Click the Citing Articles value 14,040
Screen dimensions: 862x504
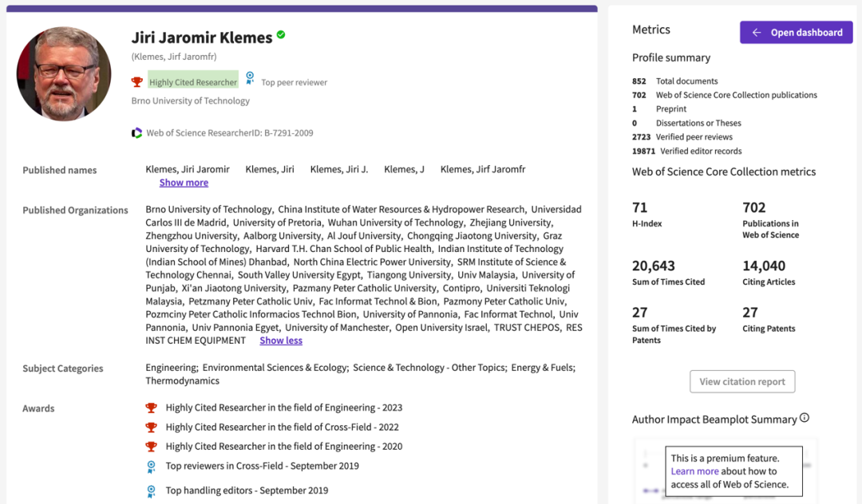click(x=764, y=266)
